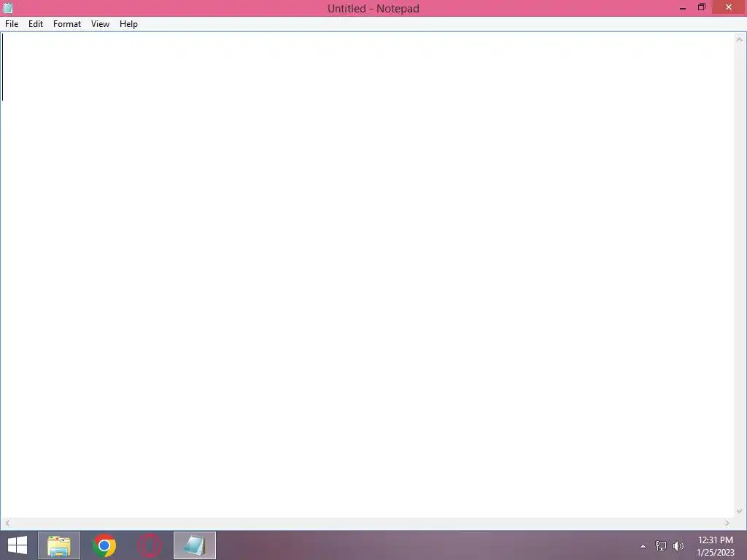Click inside the empty text area

coord(367,275)
